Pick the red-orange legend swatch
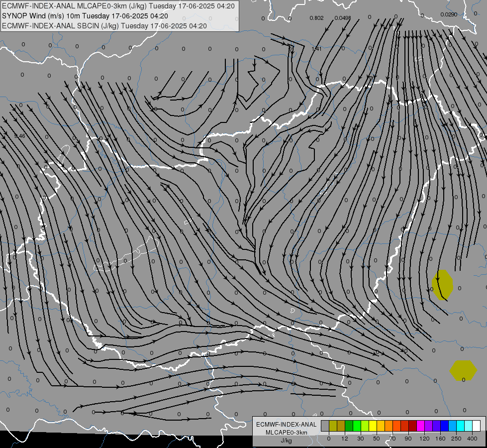The width and height of the screenshot is (487, 448). [396, 426]
